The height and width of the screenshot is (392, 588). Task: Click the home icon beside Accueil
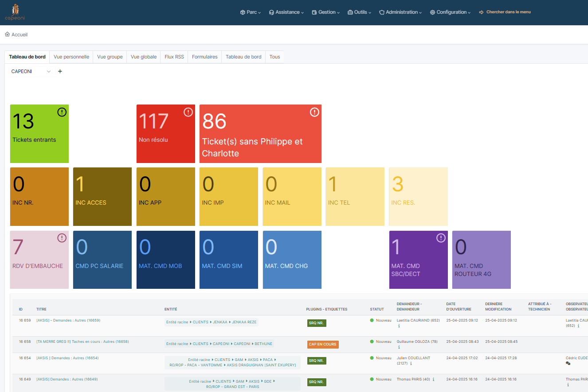pos(7,34)
